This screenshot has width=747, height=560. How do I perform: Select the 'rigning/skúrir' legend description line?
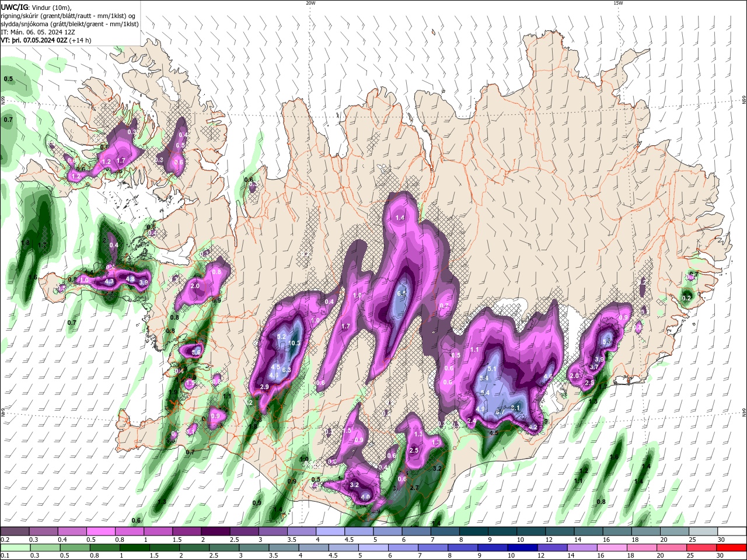[68, 16]
